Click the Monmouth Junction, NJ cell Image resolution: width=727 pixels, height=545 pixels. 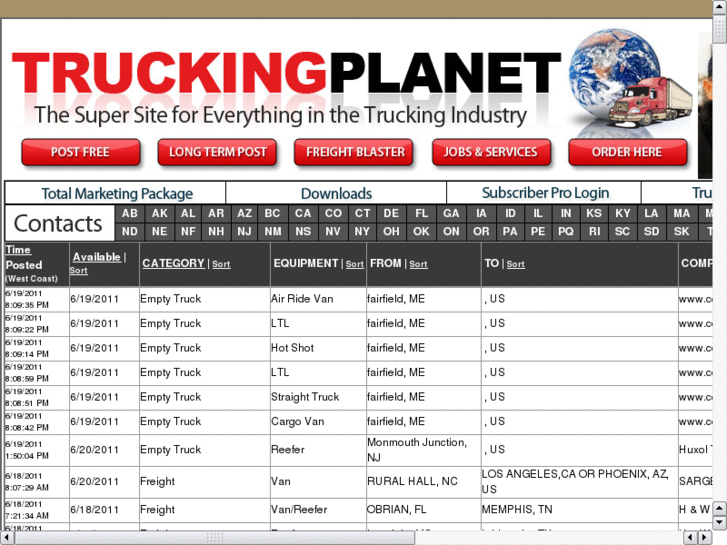coord(424,450)
